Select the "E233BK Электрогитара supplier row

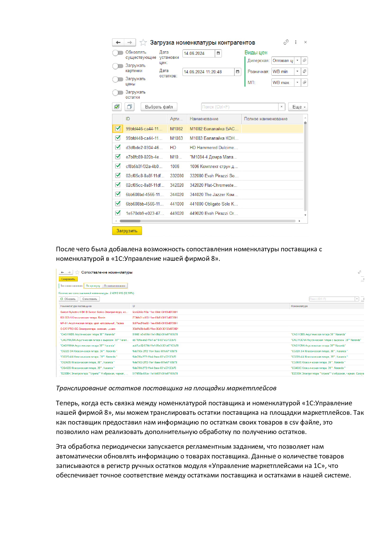[x=211, y=373]
